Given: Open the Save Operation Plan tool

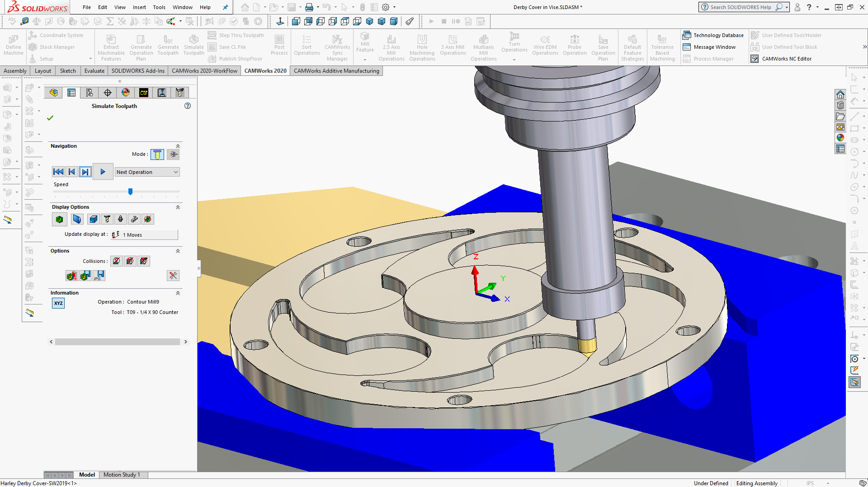Looking at the screenshot, I should 603,45.
